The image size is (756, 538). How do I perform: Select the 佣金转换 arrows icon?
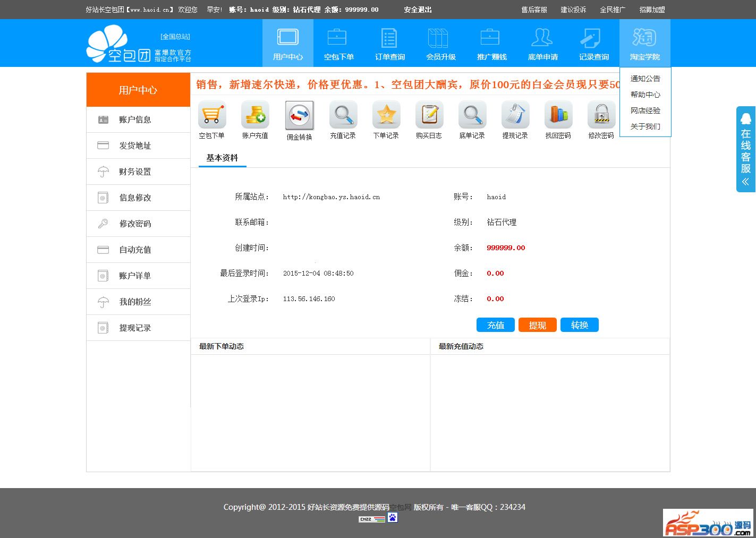coord(299,116)
